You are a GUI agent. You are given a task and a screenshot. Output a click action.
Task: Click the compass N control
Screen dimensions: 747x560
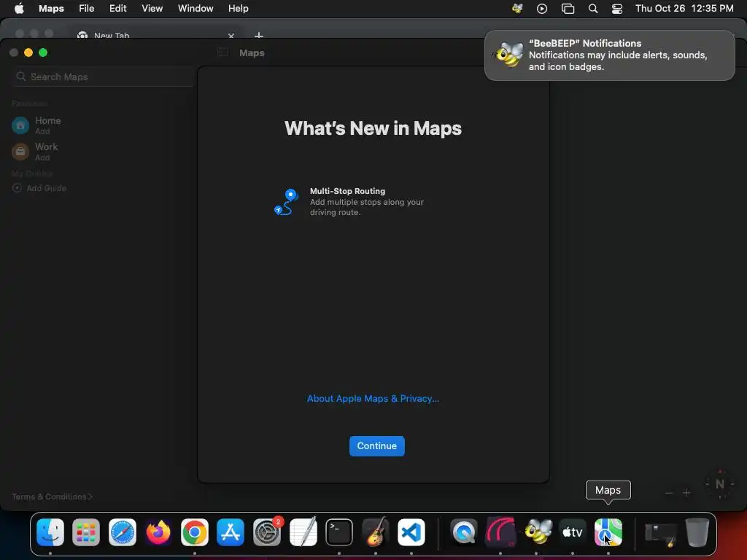pyautogui.click(x=720, y=484)
